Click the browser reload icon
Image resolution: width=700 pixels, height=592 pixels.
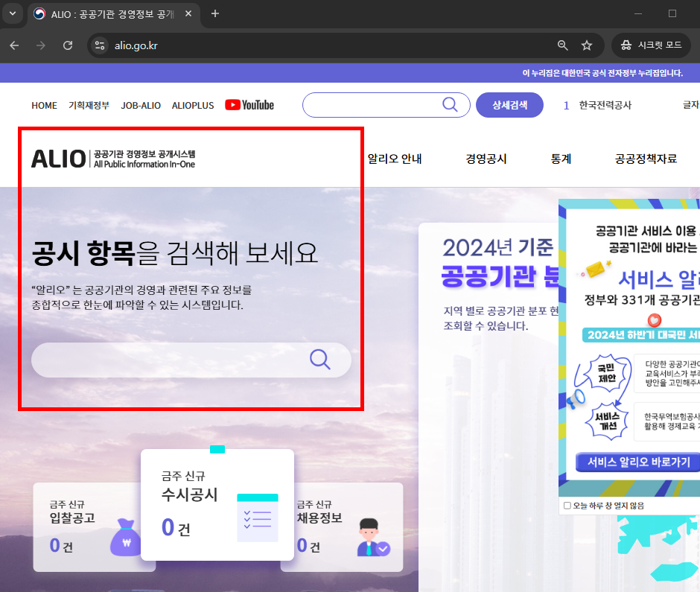(x=68, y=45)
